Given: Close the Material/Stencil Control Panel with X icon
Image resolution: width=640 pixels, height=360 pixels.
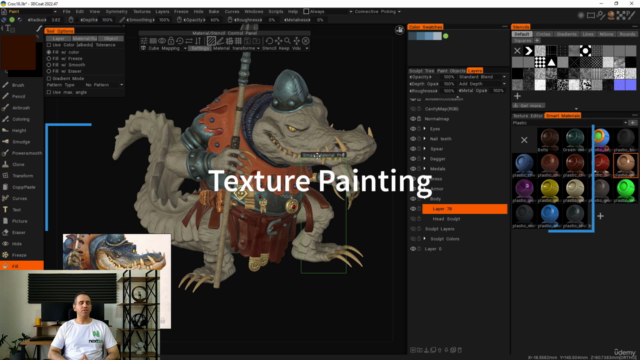Looking at the screenshot, I should point(305,41).
